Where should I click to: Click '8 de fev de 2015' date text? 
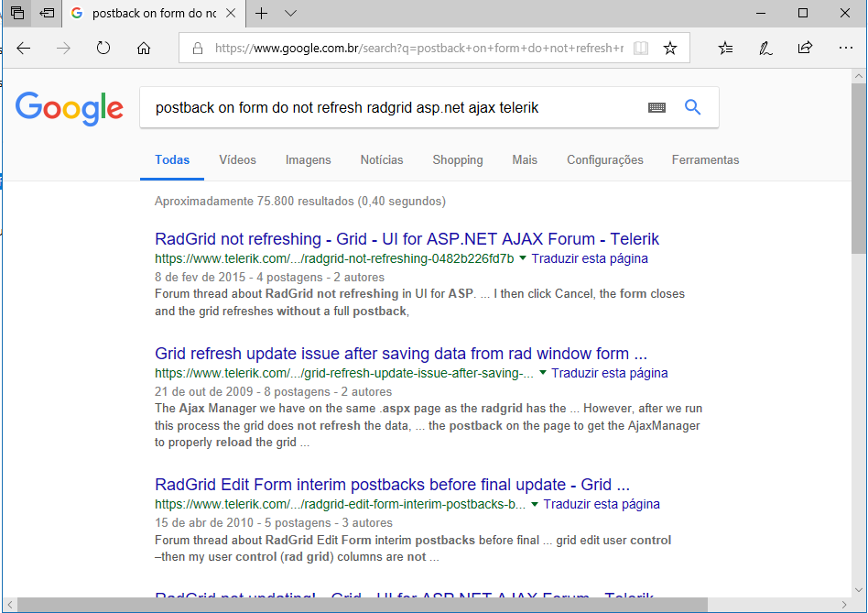pyautogui.click(x=200, y=277)
